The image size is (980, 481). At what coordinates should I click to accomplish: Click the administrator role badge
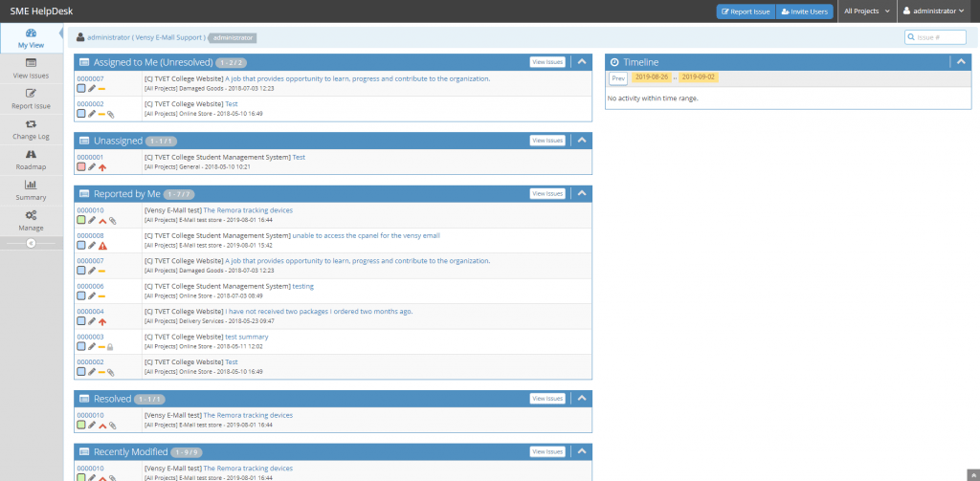pyautogui.click(x=233, y=38)
